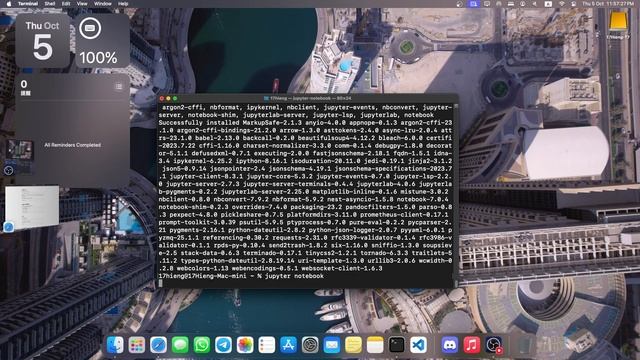Open the Window menu
This screenshot has width=640, height=360.
[x=103, y=4]
